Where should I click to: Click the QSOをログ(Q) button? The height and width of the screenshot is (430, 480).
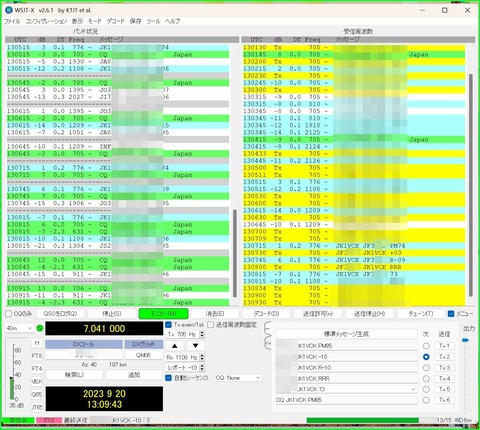[61, 314]
